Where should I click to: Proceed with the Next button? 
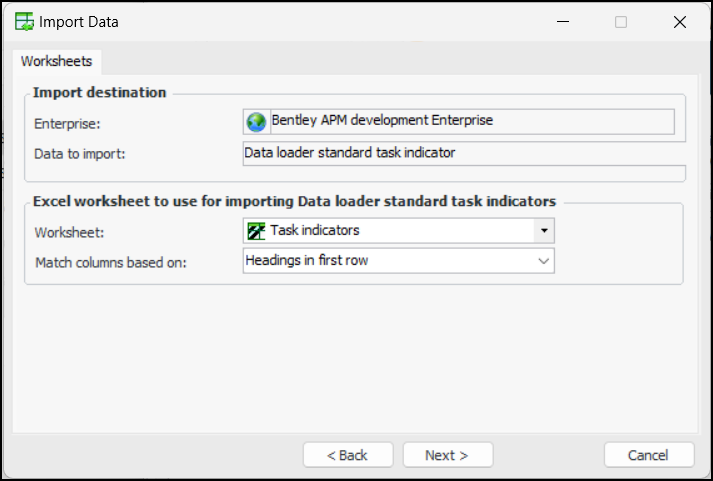(x=447, y=455)
